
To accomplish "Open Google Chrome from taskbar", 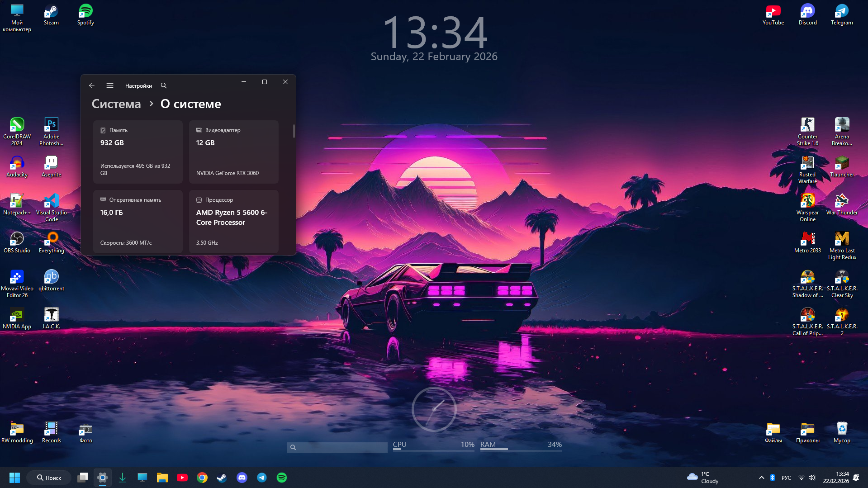I will (x=202, y=478).
